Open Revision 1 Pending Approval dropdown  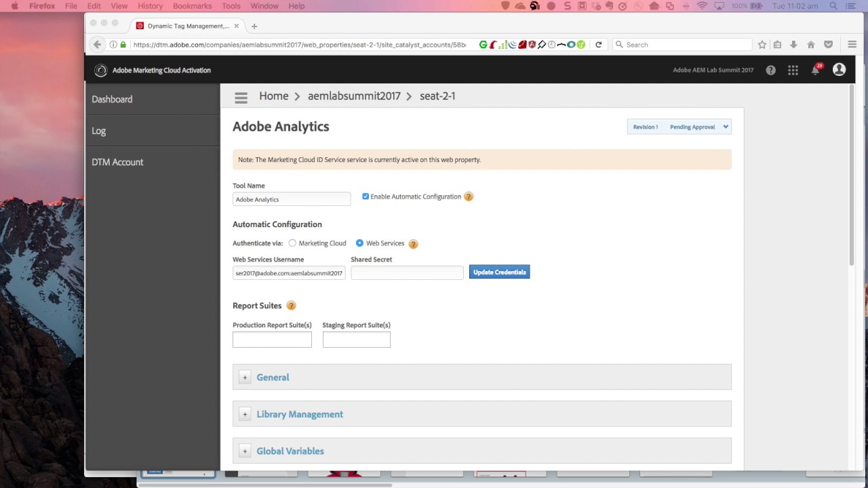pyautogui.click(x=679, y=127)
